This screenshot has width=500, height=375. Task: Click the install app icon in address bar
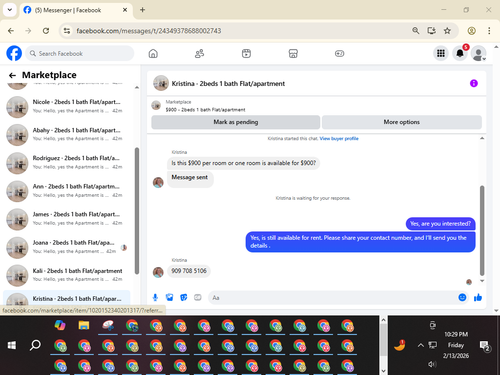click(x=431, y=31)
